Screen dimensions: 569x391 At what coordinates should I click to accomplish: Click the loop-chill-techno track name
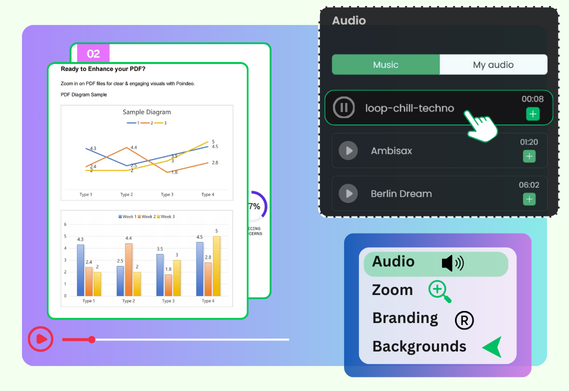click(x=409, y=108)
